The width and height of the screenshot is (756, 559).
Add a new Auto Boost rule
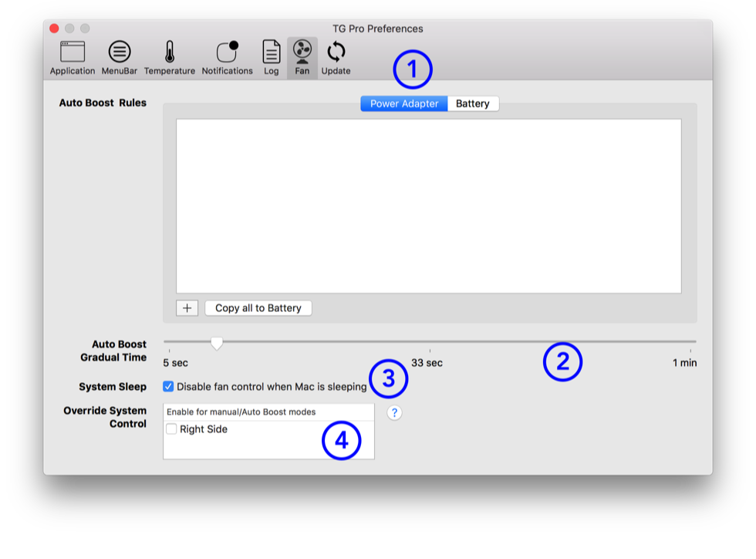tap(187, 308)
